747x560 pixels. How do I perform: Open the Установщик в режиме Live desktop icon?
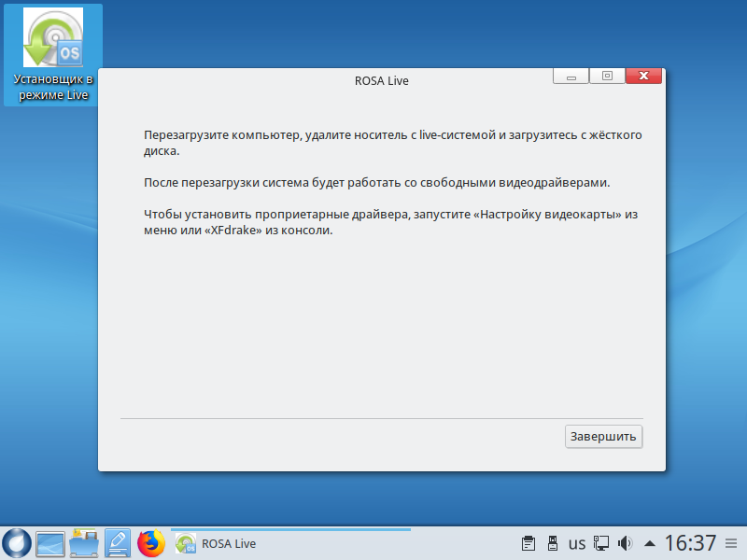pos(52,54)
